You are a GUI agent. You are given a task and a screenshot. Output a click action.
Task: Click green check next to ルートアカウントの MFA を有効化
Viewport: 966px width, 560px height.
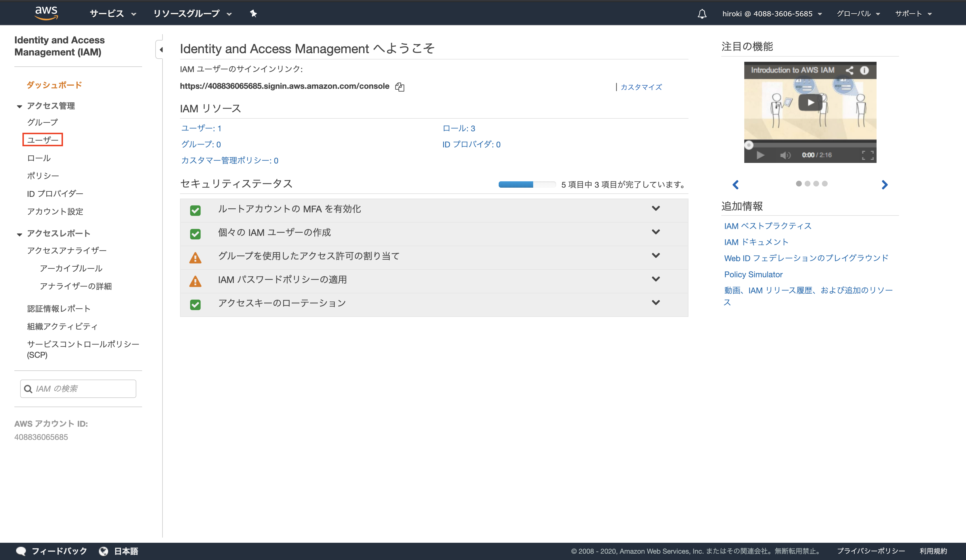click(195, 210)
